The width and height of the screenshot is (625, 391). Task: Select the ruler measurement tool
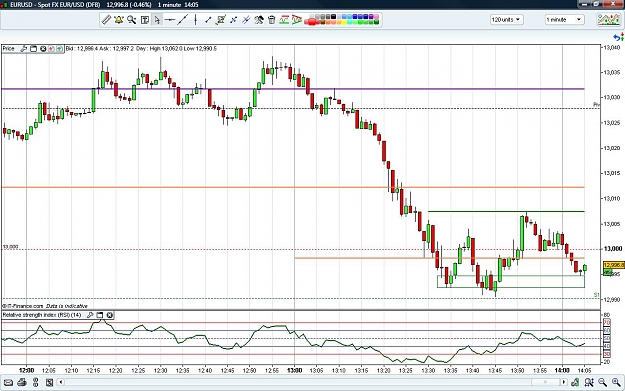pyautogui.click(x=106, y=20)
